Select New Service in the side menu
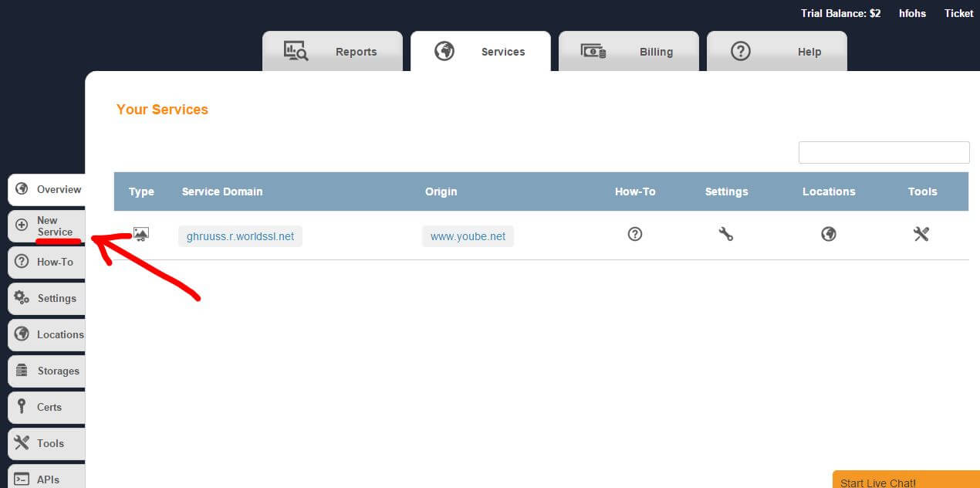 [x=47, y=225]
